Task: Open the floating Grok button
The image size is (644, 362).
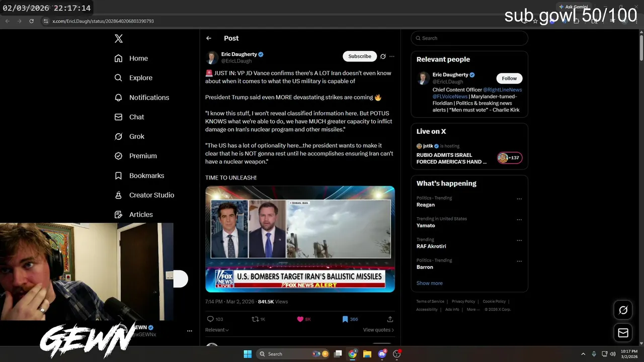Action: pyautogui.click(x=623, y=310)
